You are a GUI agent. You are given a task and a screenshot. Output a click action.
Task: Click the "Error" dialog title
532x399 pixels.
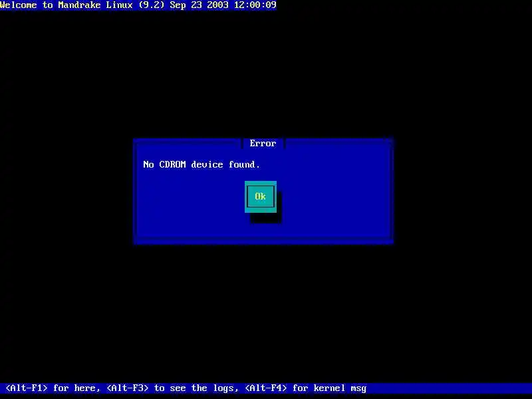click(263, 143)
